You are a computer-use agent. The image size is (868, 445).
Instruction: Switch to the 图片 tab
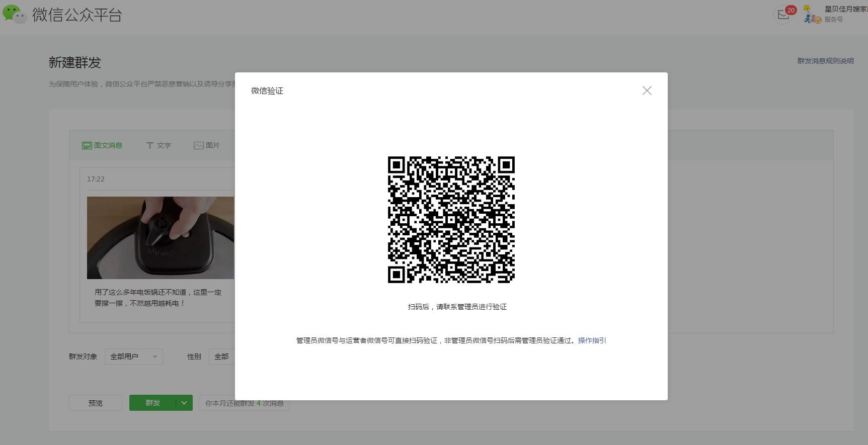[x=207, y=145]
